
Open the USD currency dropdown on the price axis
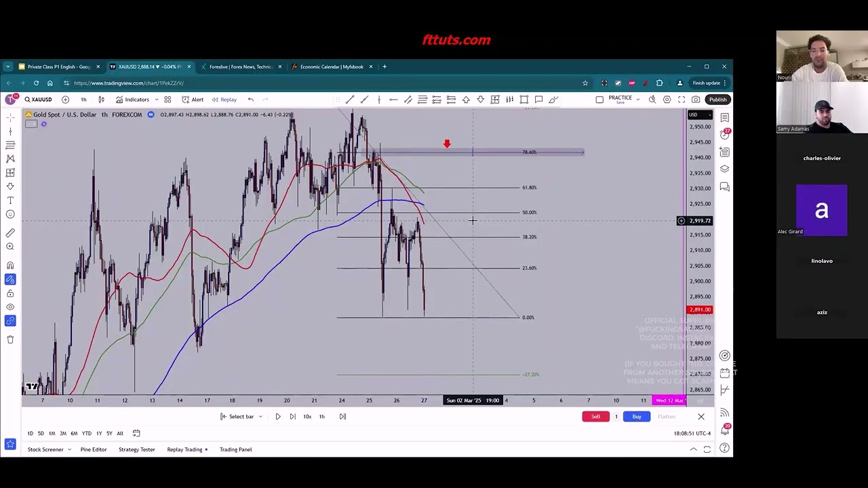point(701,115)
